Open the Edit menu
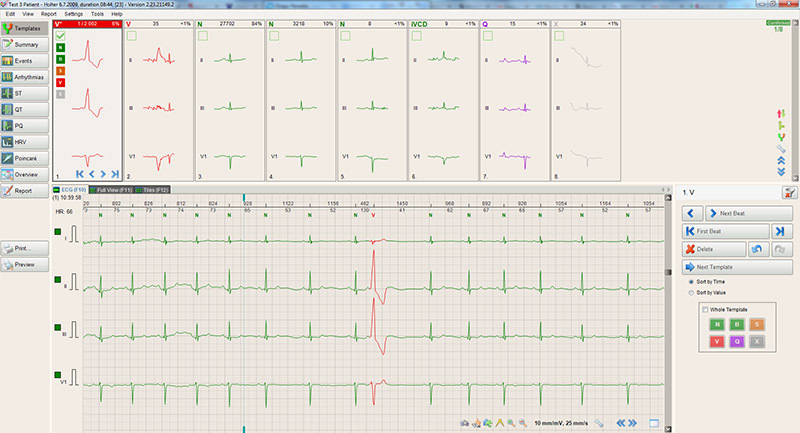Screen dimensions: 800x433 pyautogui.click(x=10, y=14)
